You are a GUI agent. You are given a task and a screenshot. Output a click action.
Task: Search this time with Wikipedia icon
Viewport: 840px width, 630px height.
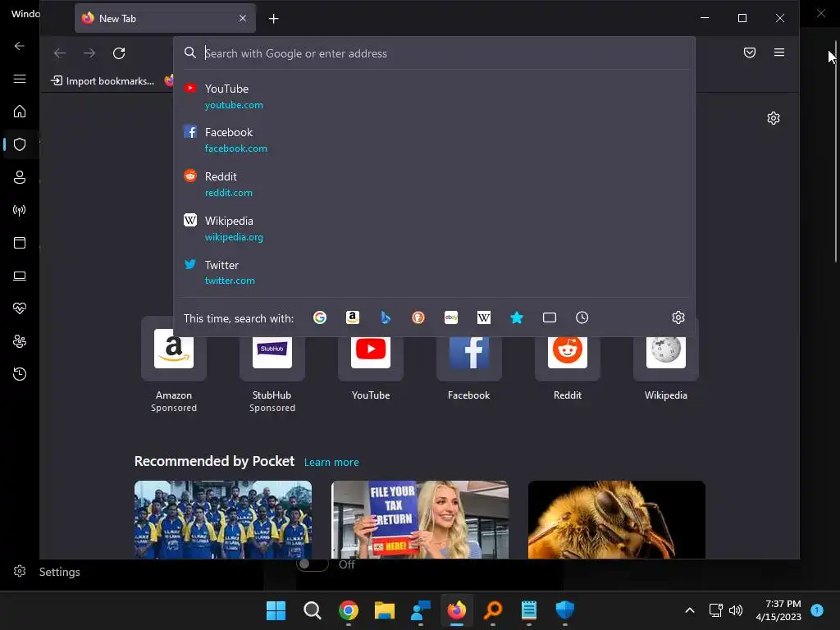(484, 317)
